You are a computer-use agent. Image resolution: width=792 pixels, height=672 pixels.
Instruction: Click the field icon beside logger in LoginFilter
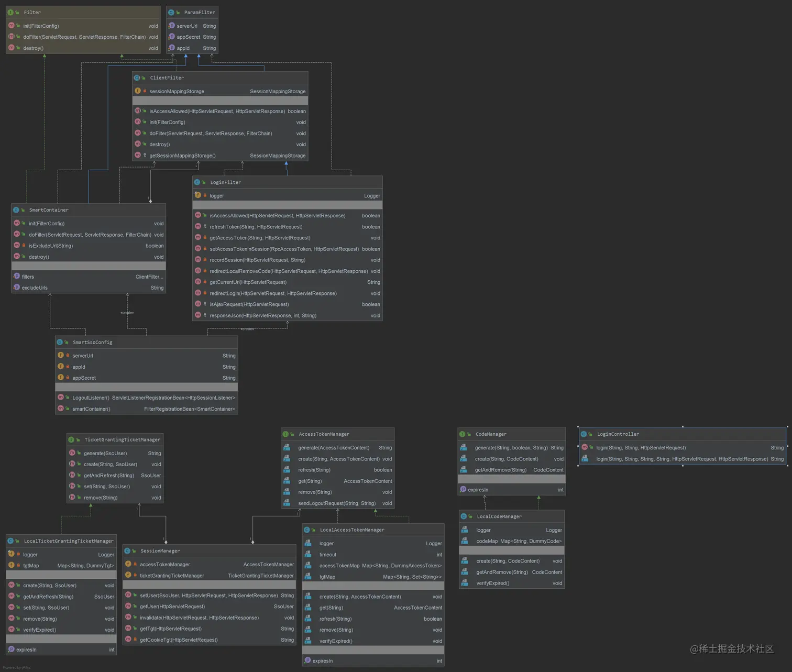[198, 195]
